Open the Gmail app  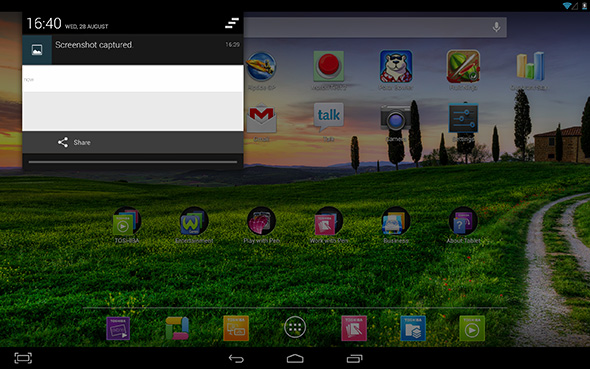point(262,118)
